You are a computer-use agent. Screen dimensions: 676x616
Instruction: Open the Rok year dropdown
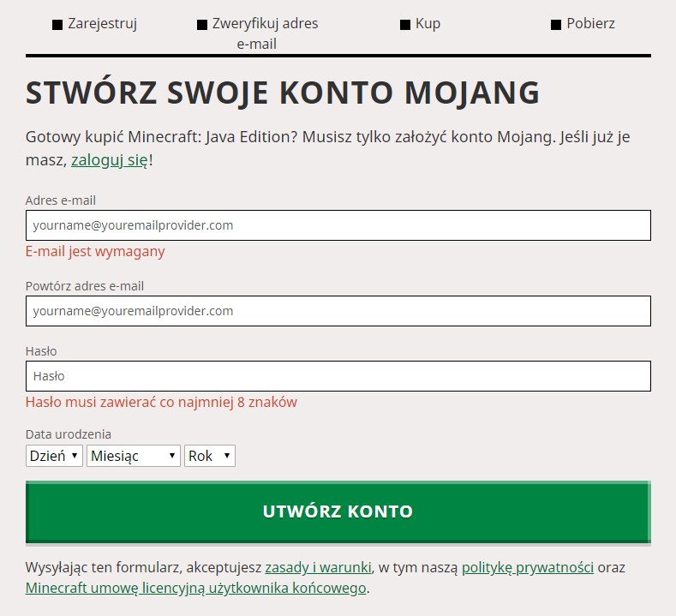(210, 456)
